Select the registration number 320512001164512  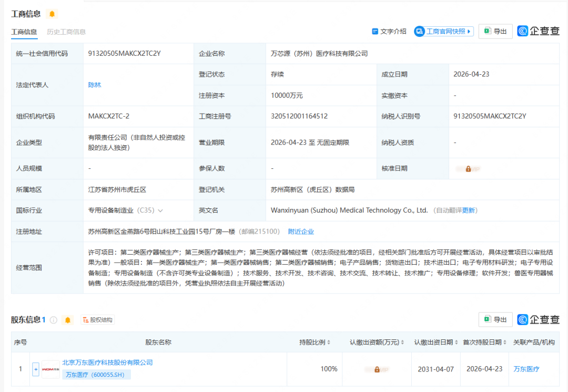(x=299, y=116)
